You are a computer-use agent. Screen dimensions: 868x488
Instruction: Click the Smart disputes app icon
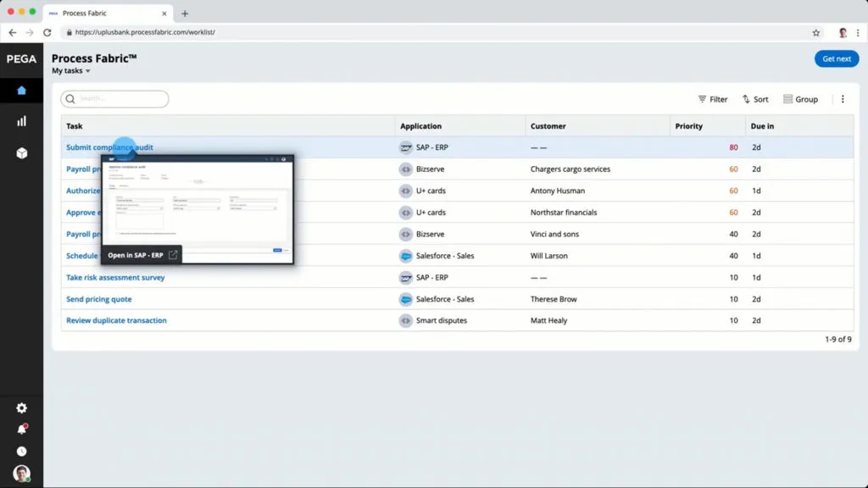(x=406, y=321)
